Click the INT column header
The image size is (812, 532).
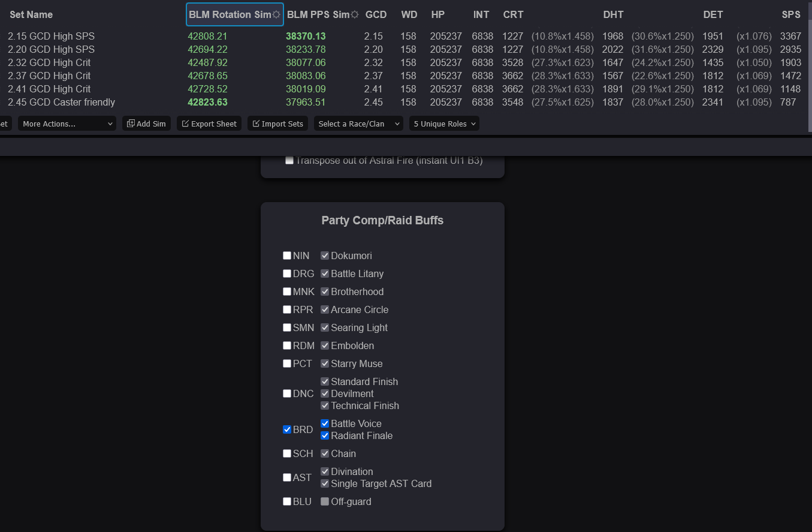[x=481, y=14]
